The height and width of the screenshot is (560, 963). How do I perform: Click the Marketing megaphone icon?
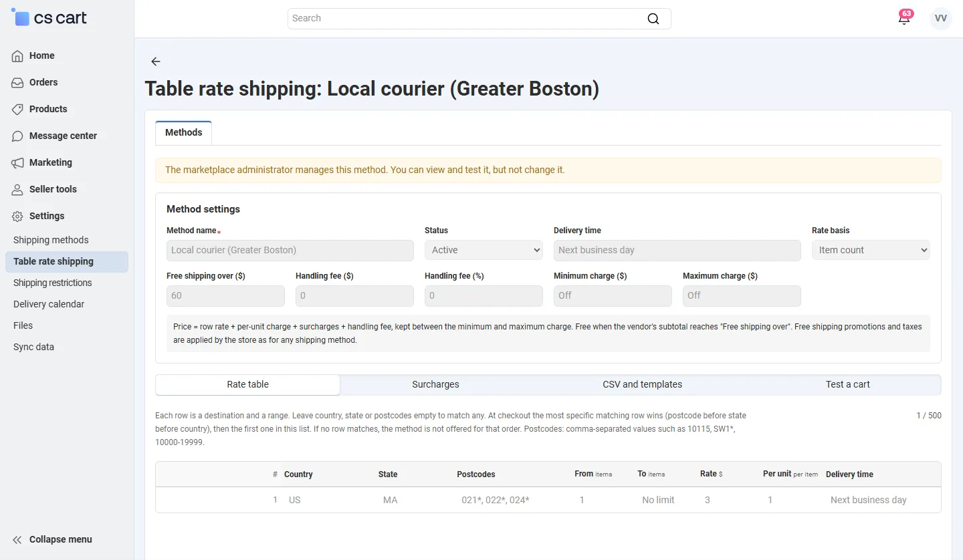pos(18,163)
